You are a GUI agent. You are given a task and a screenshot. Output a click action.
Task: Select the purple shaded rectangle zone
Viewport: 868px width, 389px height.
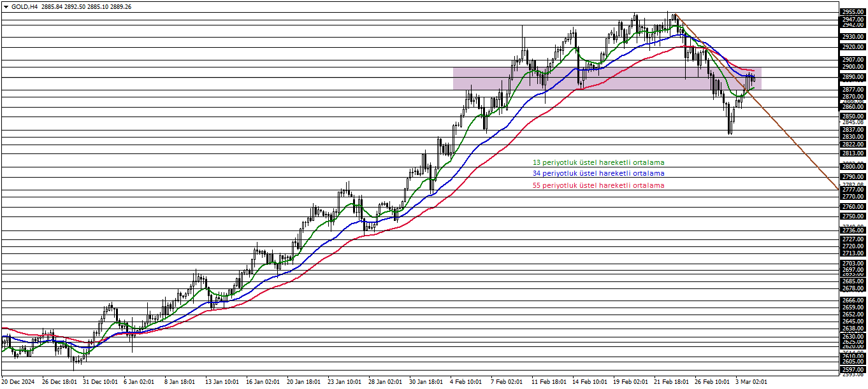point(607,78)
